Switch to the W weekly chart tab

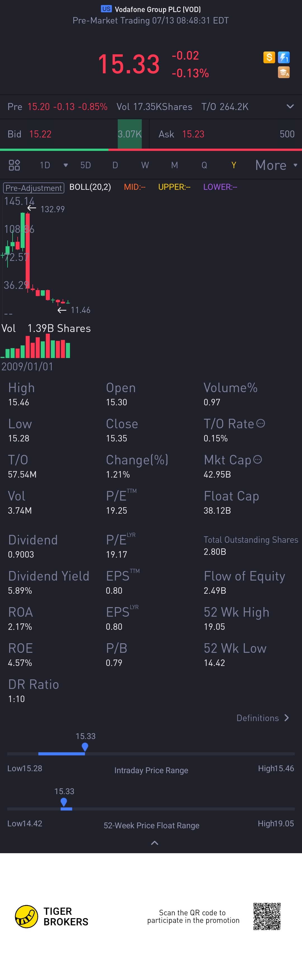tap(145, 165)
